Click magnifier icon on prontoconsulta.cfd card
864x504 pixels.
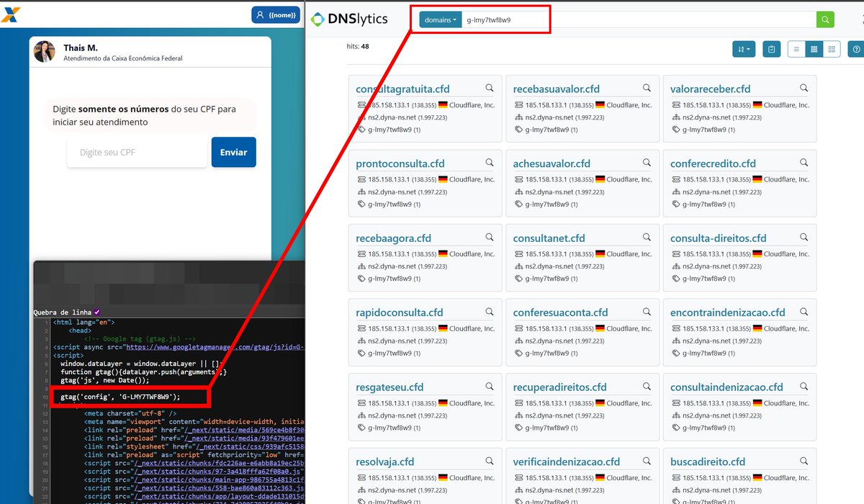490,163
